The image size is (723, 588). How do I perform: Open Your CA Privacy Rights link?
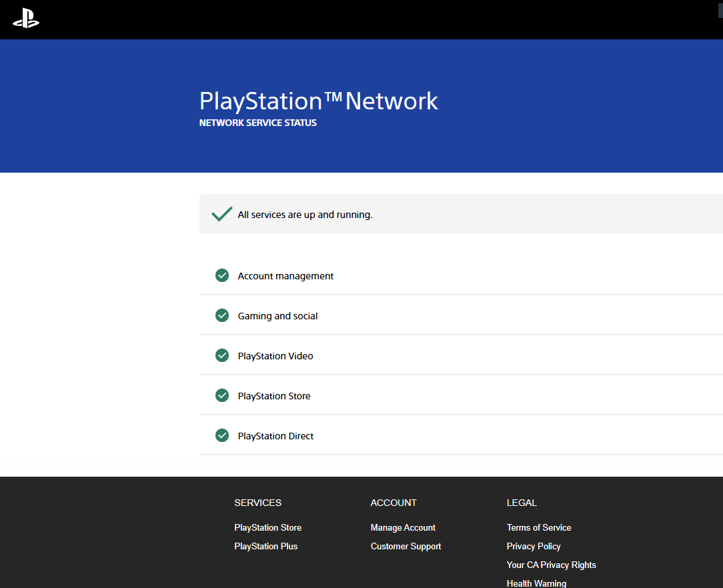point(552,565)
